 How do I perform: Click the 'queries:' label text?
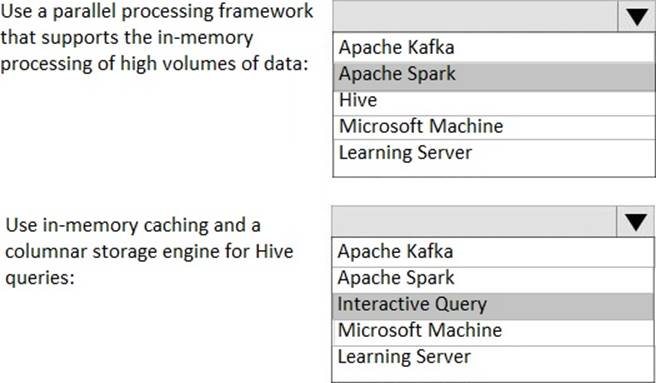[40, 278]
